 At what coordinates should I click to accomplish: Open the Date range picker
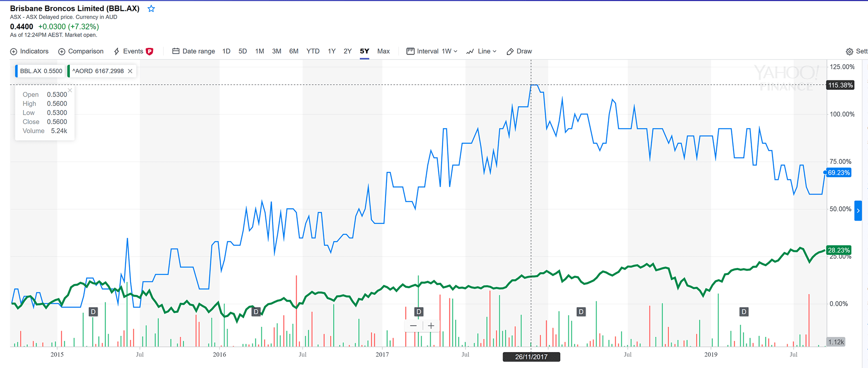click(194, 51)
